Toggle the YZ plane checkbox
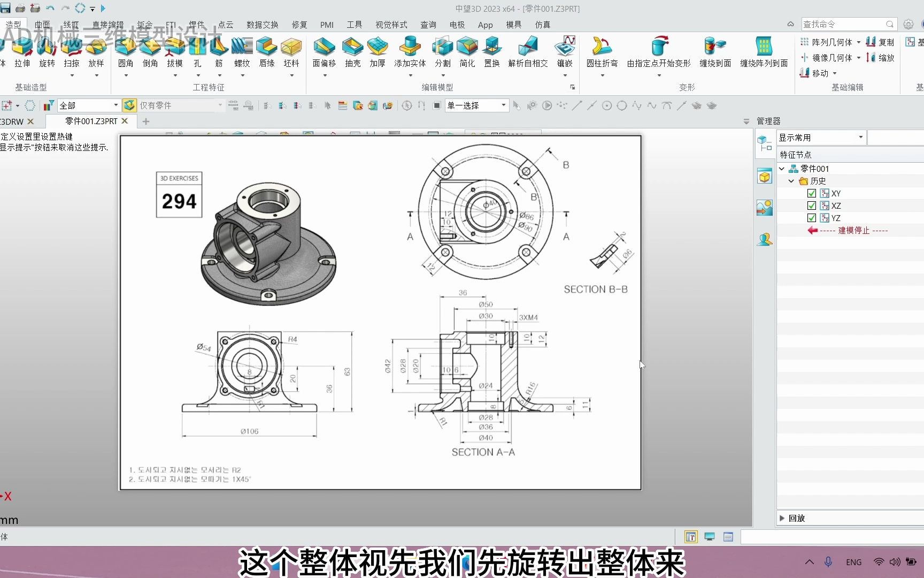This screenshot has width=924, height=578. click(811, 218)
